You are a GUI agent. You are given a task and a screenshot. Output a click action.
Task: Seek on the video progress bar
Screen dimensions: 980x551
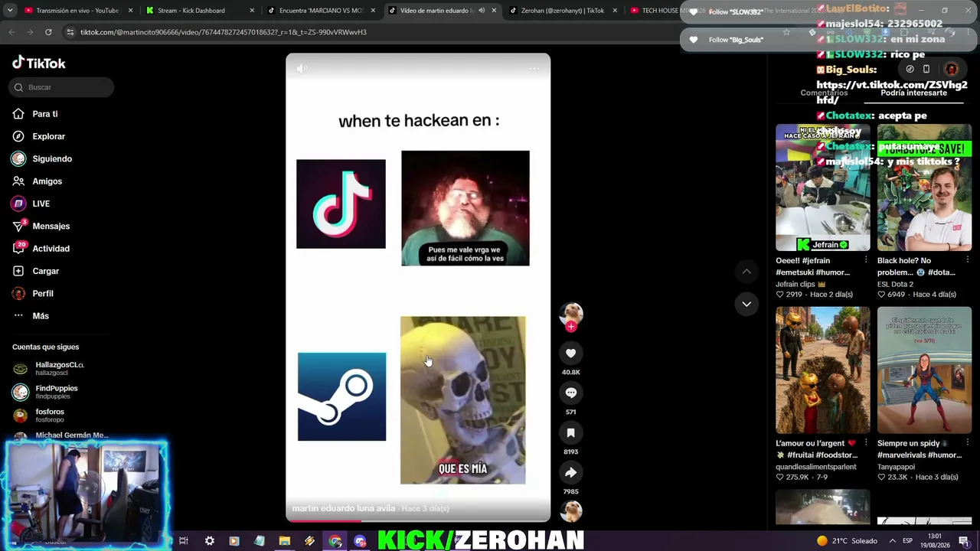(x=418, y=520)
